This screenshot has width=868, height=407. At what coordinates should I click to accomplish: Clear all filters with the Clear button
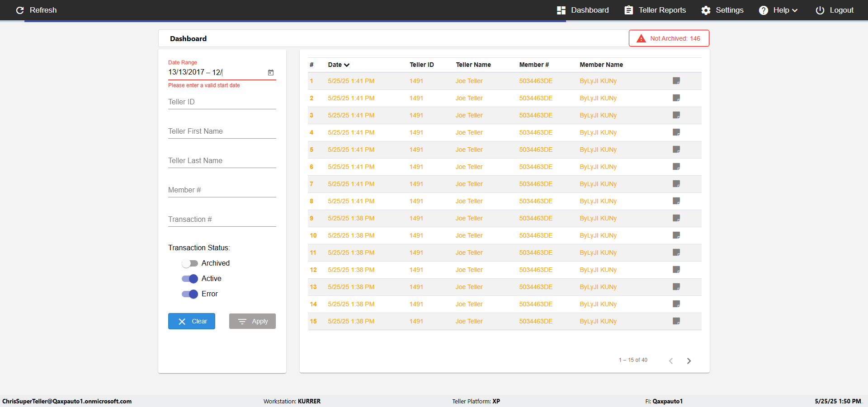(192, 321)
